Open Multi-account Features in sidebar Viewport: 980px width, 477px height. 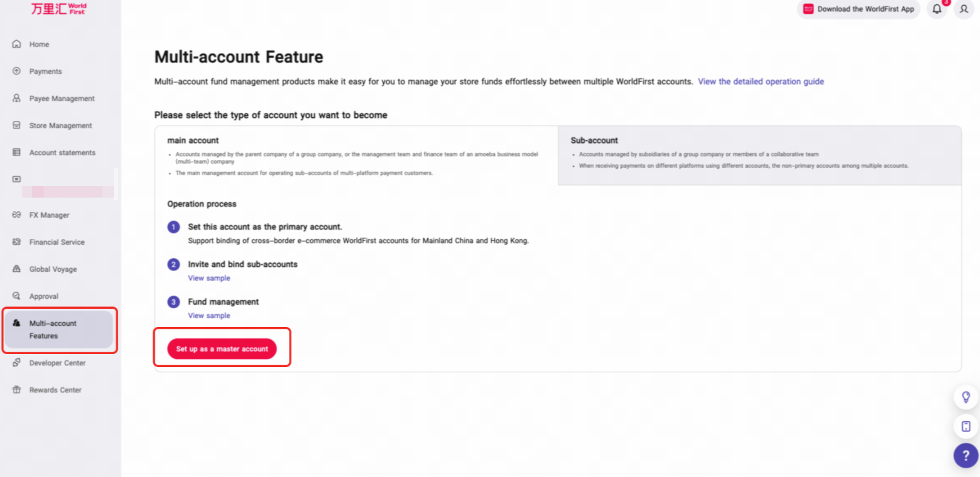coord(59,329)
